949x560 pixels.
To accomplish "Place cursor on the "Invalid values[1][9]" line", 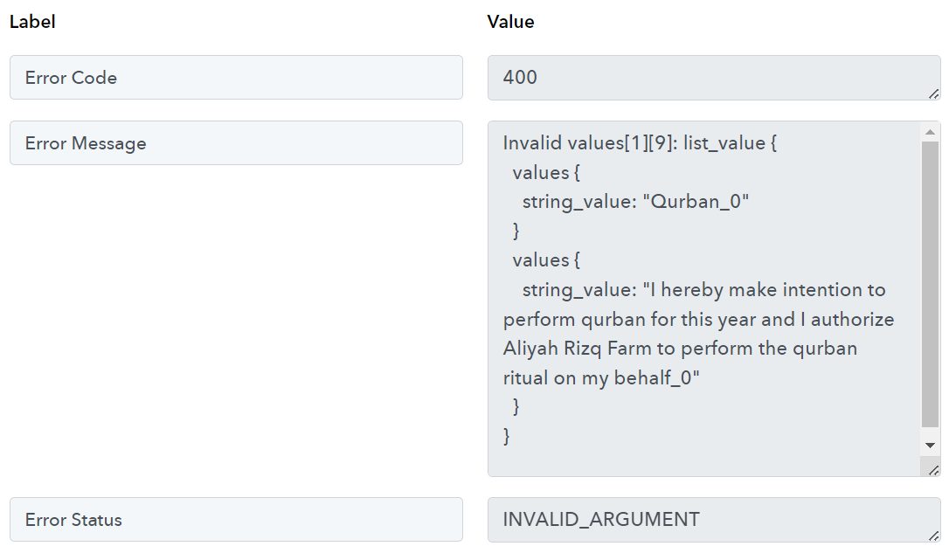I will (640, 143).
